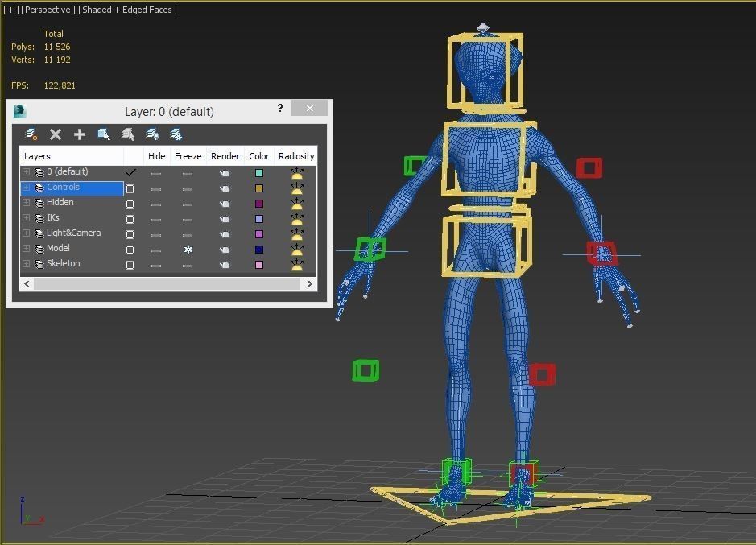Set Controls as the active layer checkbox
This screenshot has height=545, width=756.
click(x=130, y=188)
